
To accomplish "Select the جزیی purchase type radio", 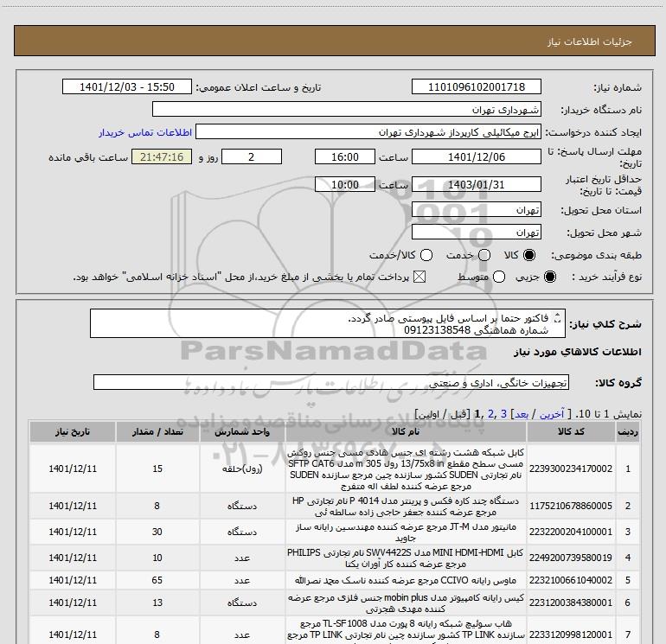I will [550, 277].
